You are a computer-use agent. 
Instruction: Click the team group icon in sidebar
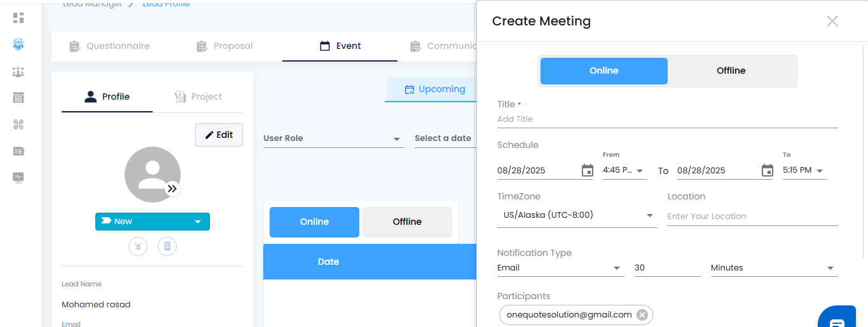18,71
